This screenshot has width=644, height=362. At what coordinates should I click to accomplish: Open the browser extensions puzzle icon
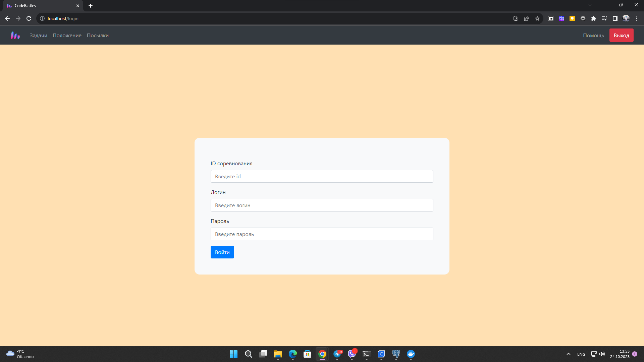[594, 18]
